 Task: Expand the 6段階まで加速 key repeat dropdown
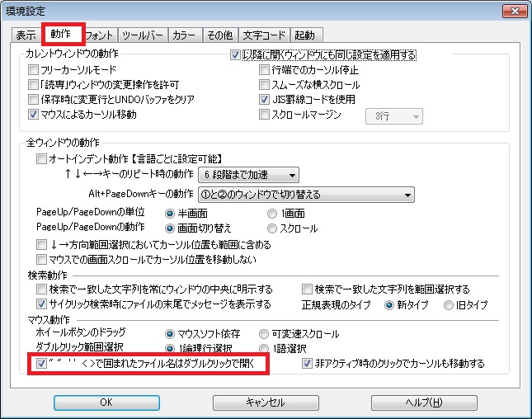point(248,175)
